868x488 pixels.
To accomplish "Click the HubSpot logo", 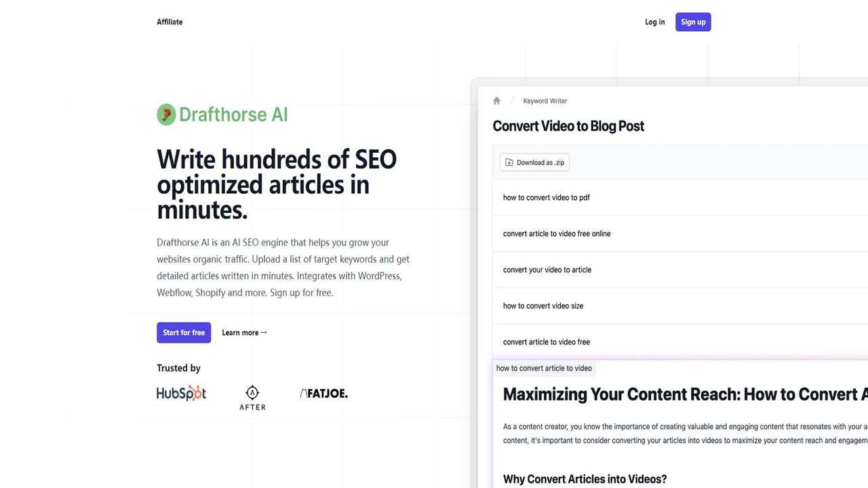I will 181,393.
